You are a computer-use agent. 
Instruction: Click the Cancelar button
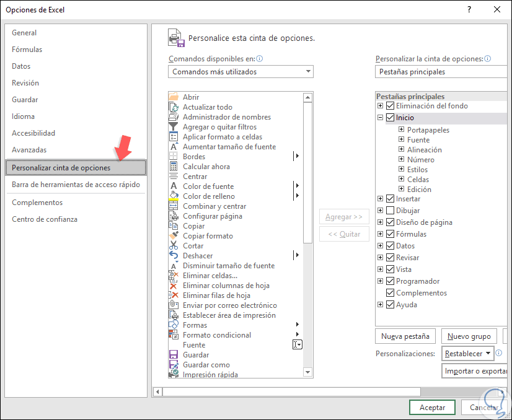pos(484,407)
